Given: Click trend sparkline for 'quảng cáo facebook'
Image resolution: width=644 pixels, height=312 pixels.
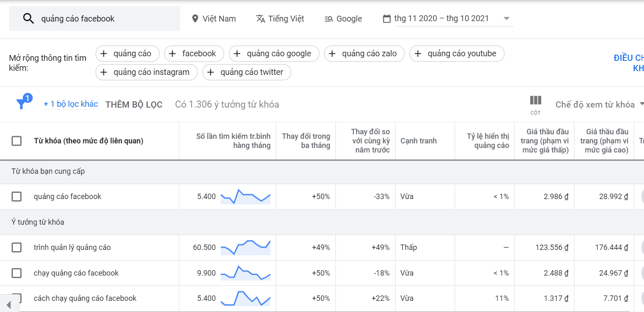Looking at the screenshot, I should (246, 197).
